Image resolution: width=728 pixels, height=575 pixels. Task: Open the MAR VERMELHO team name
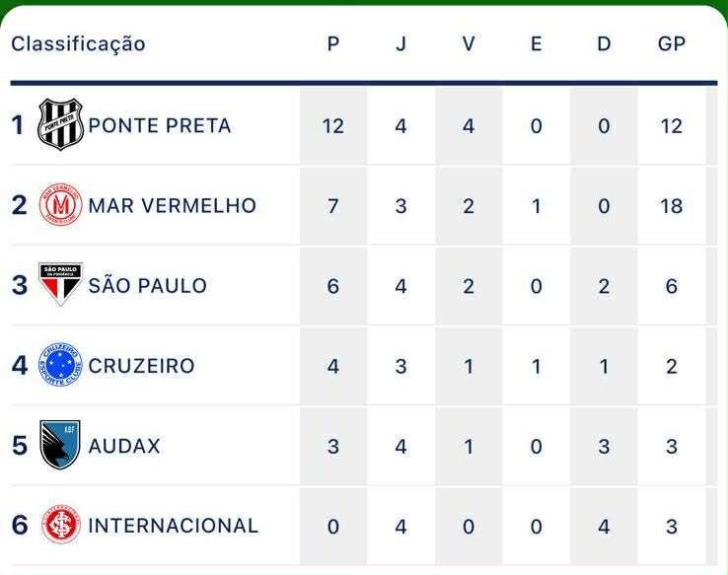pyautogui.click(x=173, y=205)
